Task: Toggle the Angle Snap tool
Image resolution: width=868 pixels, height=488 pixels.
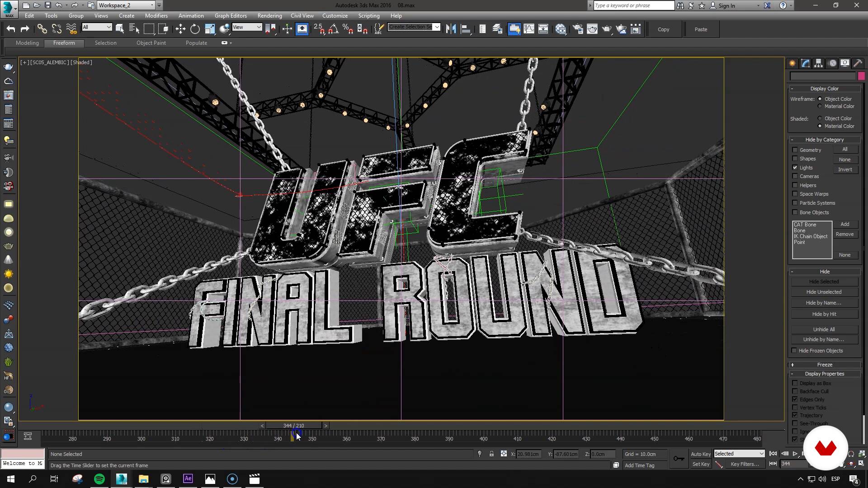Action: (334, 29)
